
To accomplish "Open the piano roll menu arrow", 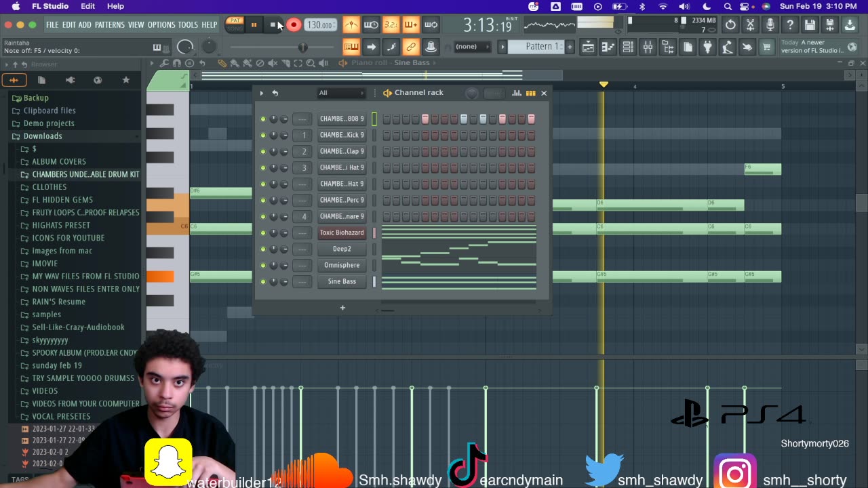I will pyautogui.click(x=152, y=63).
